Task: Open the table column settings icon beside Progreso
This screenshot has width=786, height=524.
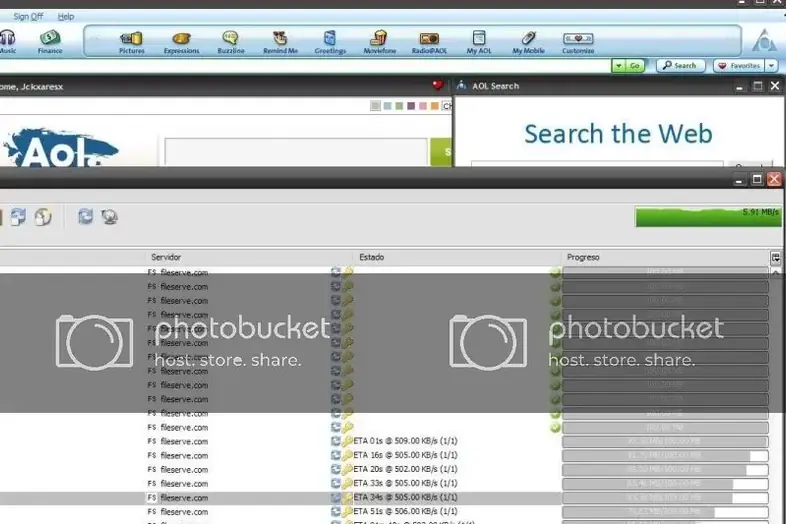Action: 775,258
